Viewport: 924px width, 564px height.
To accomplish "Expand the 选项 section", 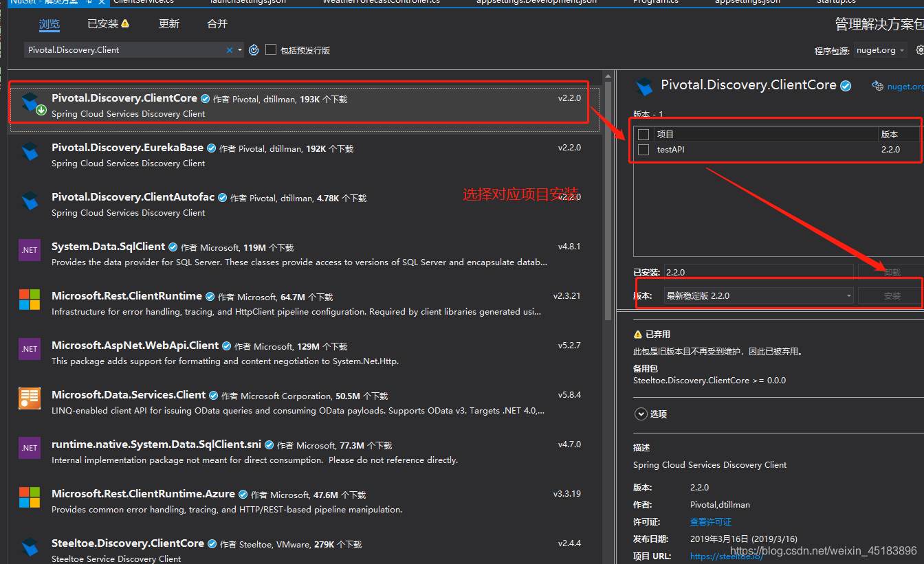I will 641,414.
